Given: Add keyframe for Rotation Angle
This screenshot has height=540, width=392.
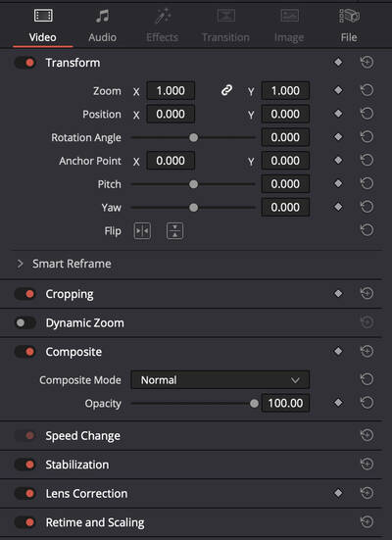Looking at the screenshot, I should tap(338, 137).
